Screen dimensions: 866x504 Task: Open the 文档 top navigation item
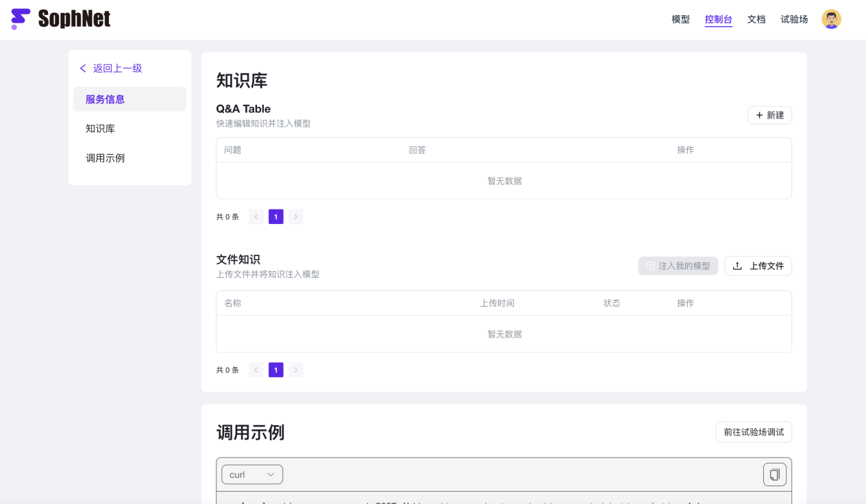[x=756, y=19]
